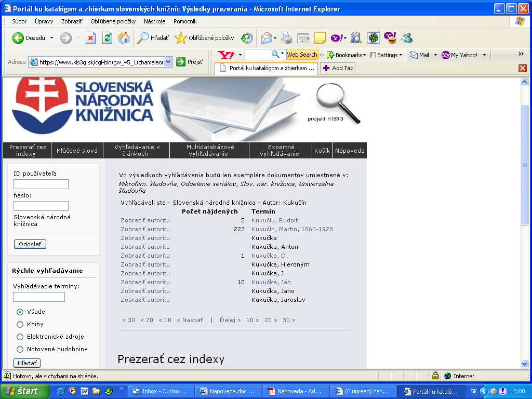Open the Bookmarks dropdown in Yahoo toolbar
Viewport: 532px width, 399px height.
(346, 55)
